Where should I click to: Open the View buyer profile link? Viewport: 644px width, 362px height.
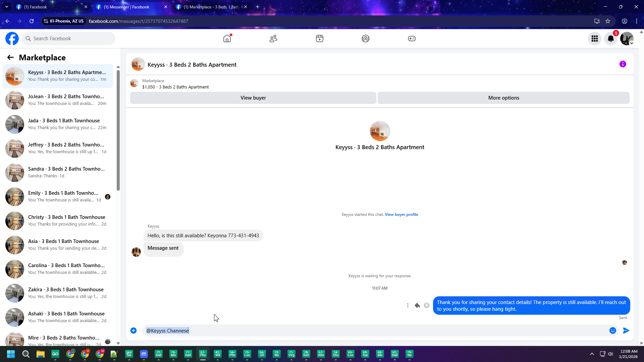401,215
